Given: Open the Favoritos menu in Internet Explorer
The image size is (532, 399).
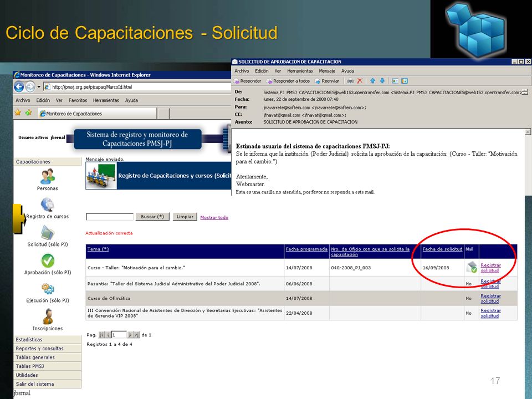Looking at the screenshot, I should click(x=78, y=100).
